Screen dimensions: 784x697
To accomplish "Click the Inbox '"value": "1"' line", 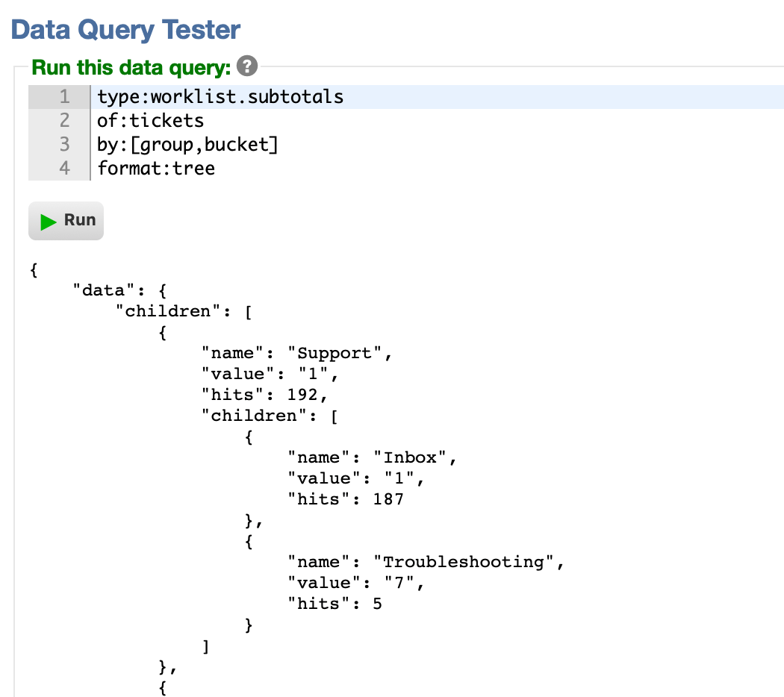I will tap(356, 478).
